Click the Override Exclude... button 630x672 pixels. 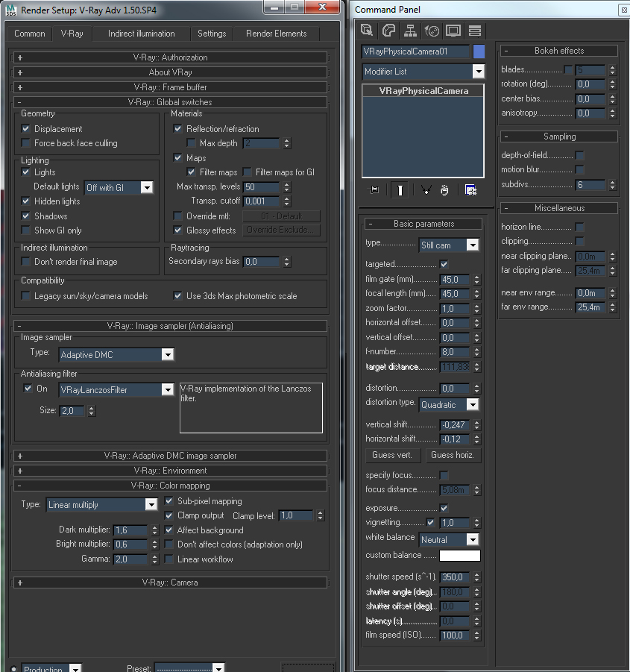click(281, 230)
